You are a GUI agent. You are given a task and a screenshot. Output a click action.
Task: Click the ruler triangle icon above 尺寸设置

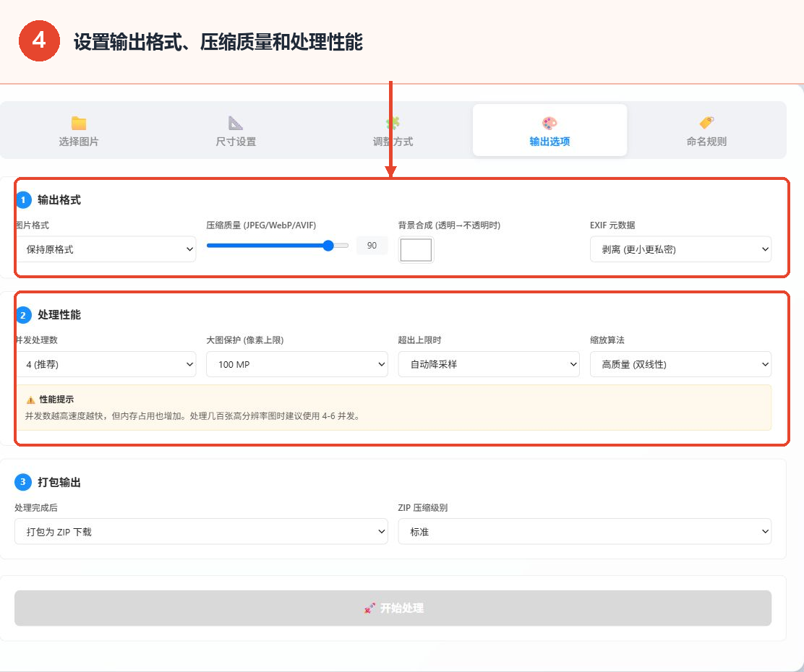[236, 123]
